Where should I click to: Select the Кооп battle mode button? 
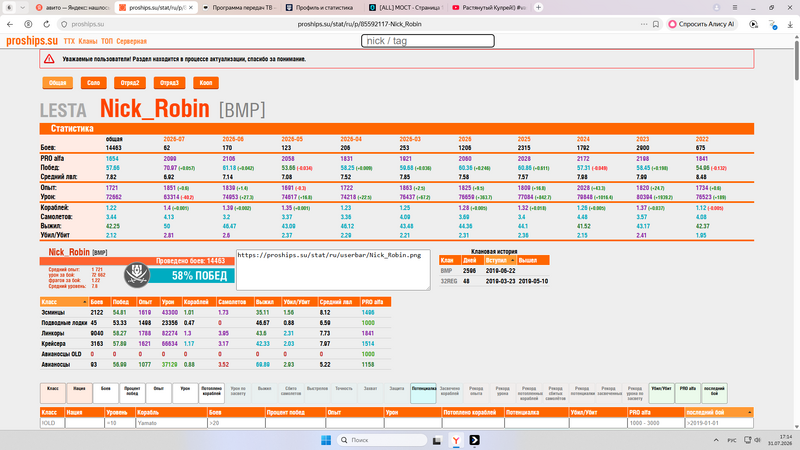coord(206,83)
